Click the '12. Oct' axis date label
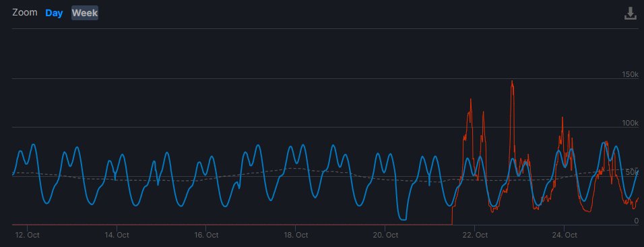The image size is (644, 247). click(28, 235)
